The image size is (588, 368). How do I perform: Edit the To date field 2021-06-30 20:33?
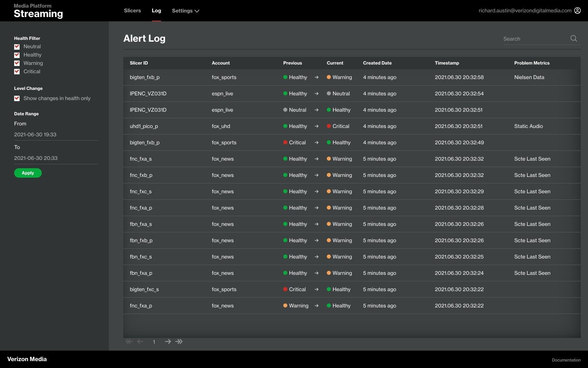tap(56, 158)
